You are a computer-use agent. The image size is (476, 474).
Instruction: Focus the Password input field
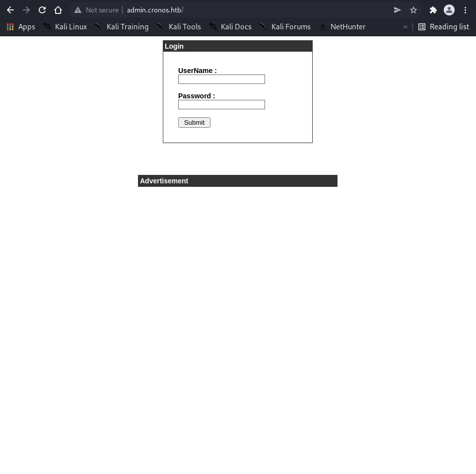pyautogui.click(x=221, y=104)
